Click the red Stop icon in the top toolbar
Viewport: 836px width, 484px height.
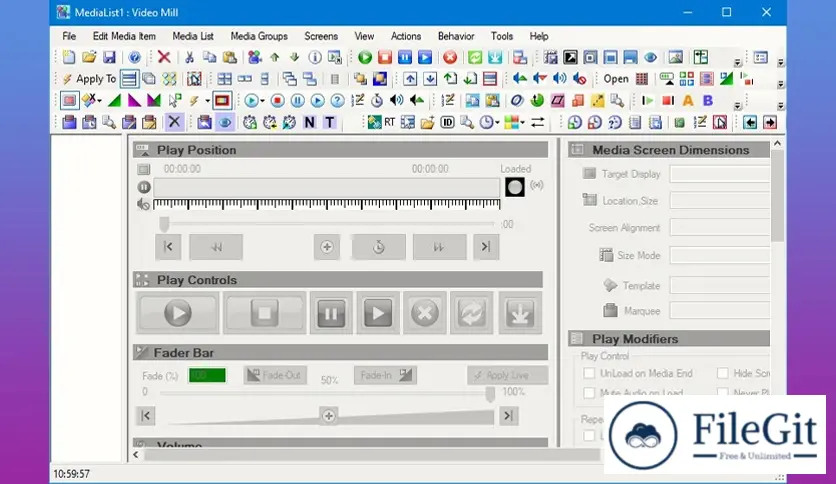385,57
